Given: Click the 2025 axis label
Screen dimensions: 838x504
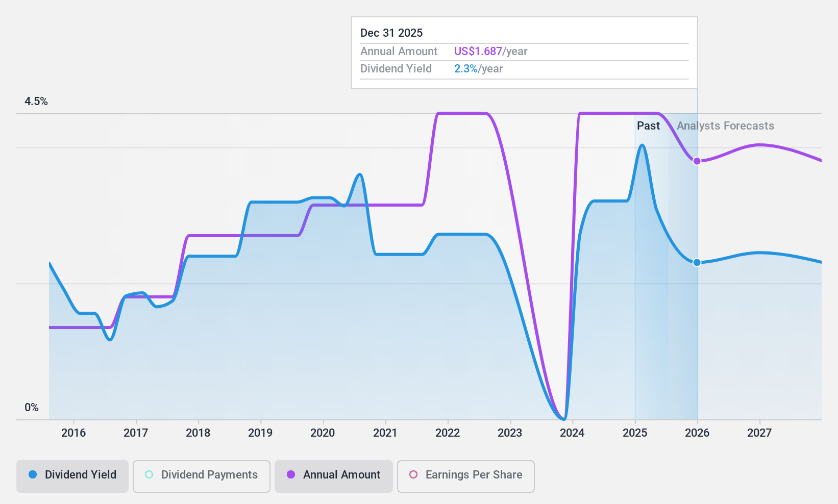Looking at the screenshot, I should (x=635, y=433).
